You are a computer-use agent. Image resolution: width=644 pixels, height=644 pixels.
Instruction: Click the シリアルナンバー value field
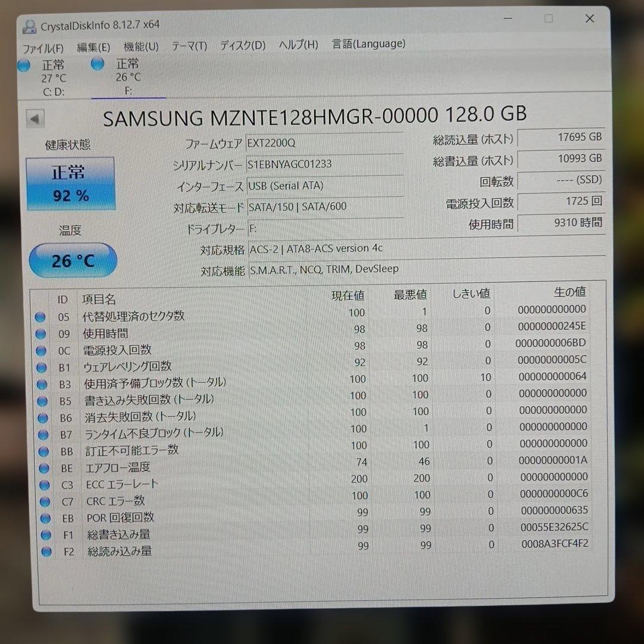pyautogui.click(x=325, y=164)
